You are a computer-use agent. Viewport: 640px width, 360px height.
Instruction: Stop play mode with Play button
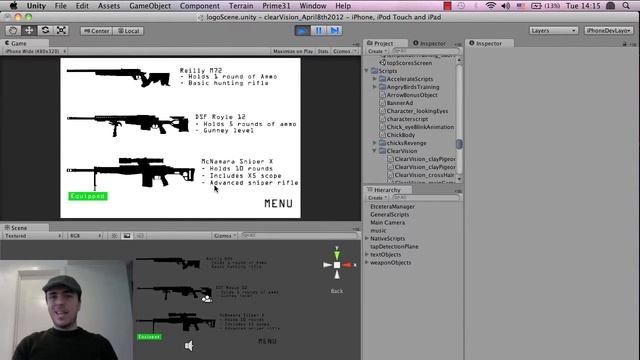click(302, 31)
